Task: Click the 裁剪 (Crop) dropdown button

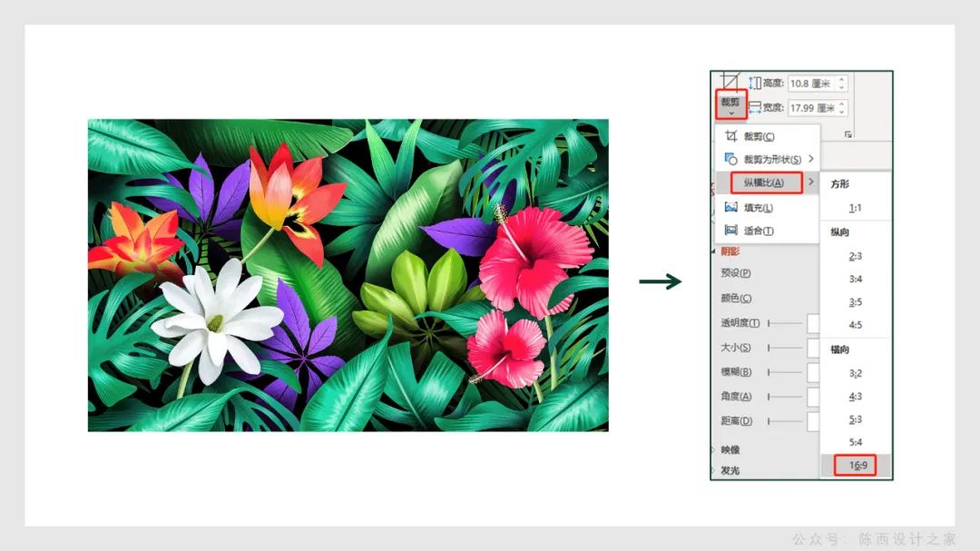Action: pos(730,105)
